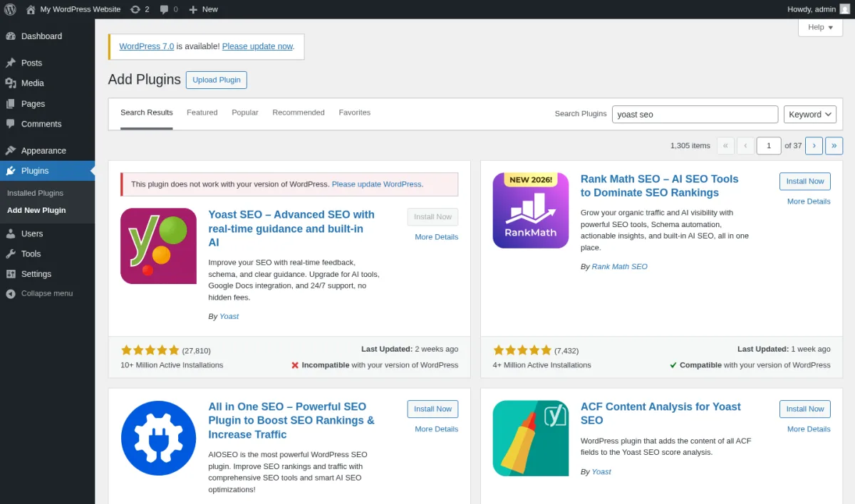Open My WordPress Website home icon
The height and width of the screenshot is (504, 855).
click(x=31, y=9)
